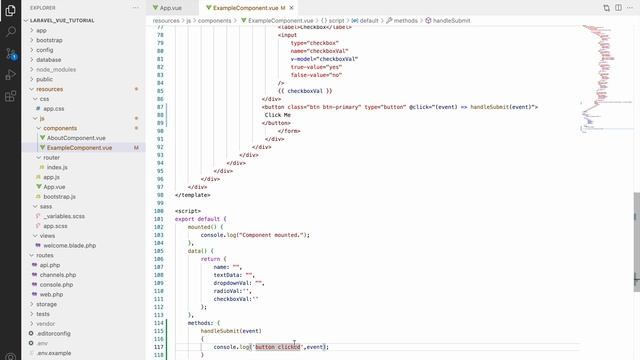Open router index.js file

57,167
